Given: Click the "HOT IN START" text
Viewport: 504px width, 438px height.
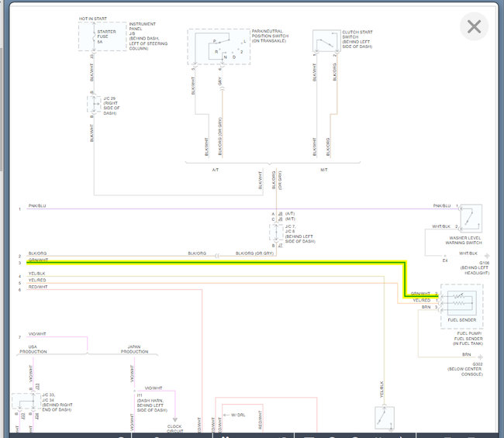Looking at the screenshot, I should (93, 19).
